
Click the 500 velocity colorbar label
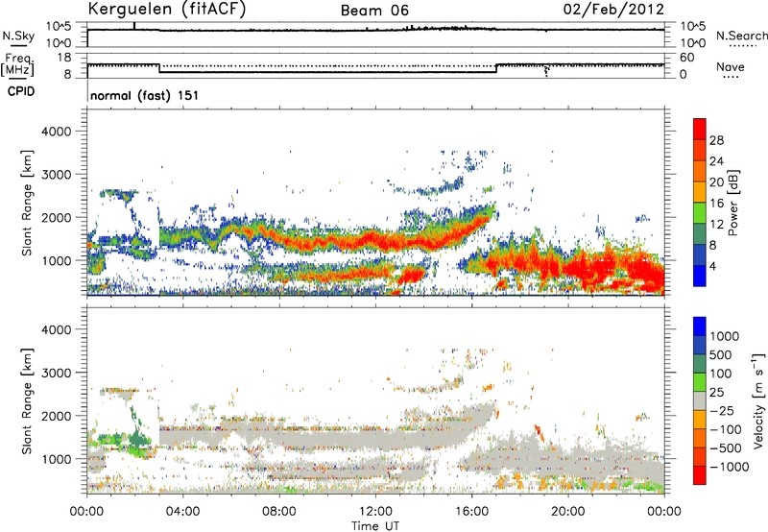coord(720,354)
